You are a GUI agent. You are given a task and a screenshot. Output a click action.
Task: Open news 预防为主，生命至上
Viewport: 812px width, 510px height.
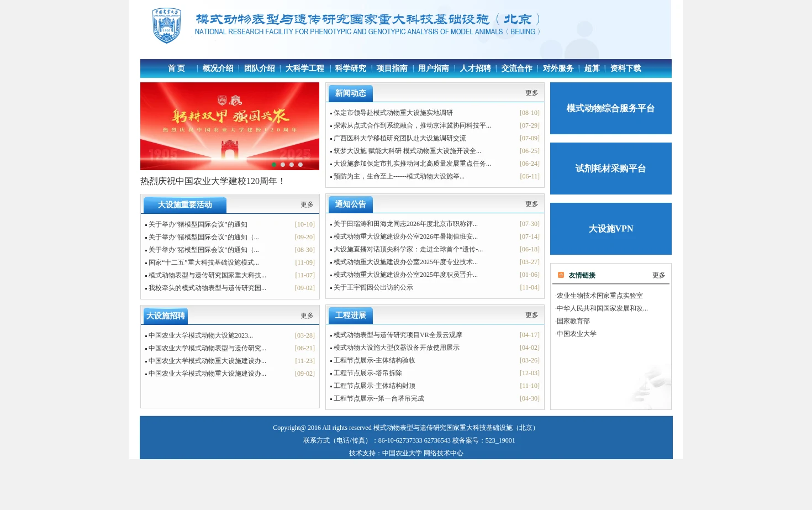pos(399,176)
